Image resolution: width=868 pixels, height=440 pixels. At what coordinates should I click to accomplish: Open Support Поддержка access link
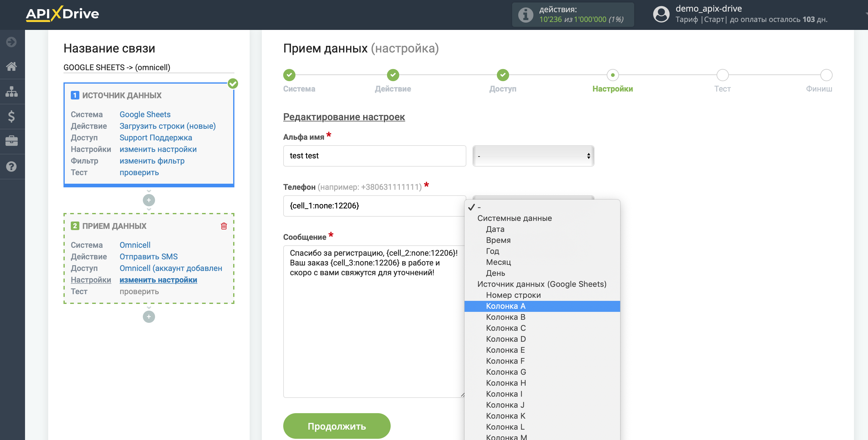(156, 138)
